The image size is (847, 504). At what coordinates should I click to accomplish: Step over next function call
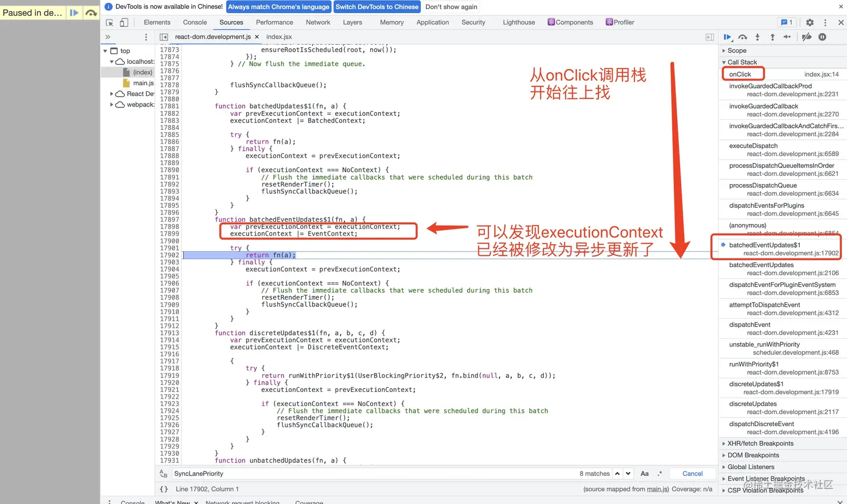(743, 37)
